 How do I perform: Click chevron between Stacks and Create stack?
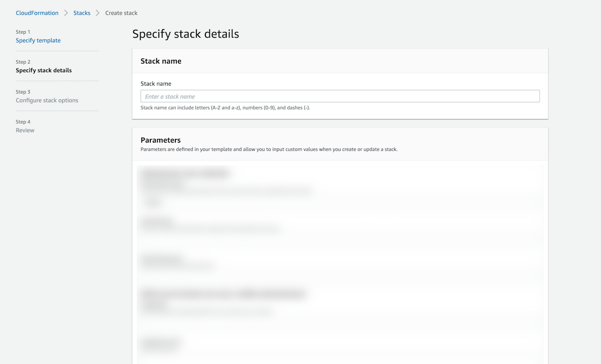click(98, 13)
